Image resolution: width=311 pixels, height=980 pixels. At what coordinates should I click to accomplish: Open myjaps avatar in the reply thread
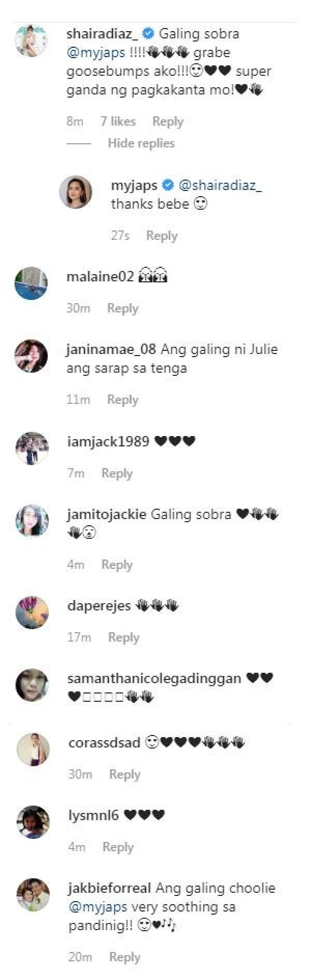click(x=76, y=192)
